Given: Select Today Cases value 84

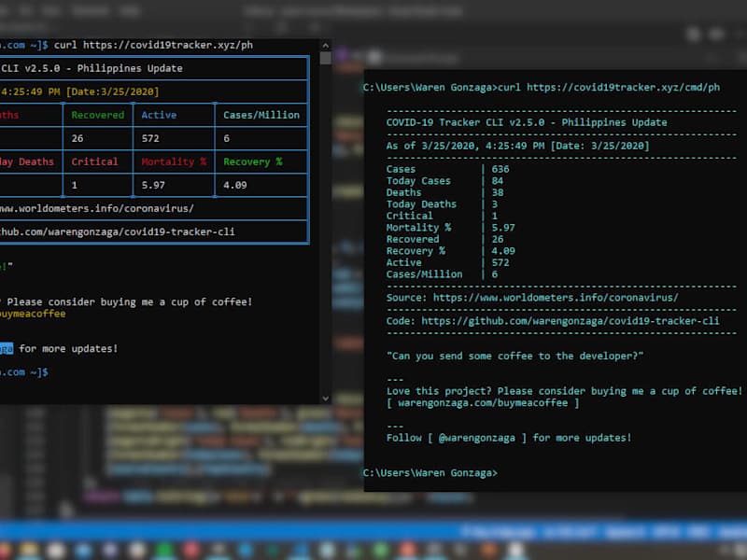Looking at the screenshot, I should click(x=498, y=181).
